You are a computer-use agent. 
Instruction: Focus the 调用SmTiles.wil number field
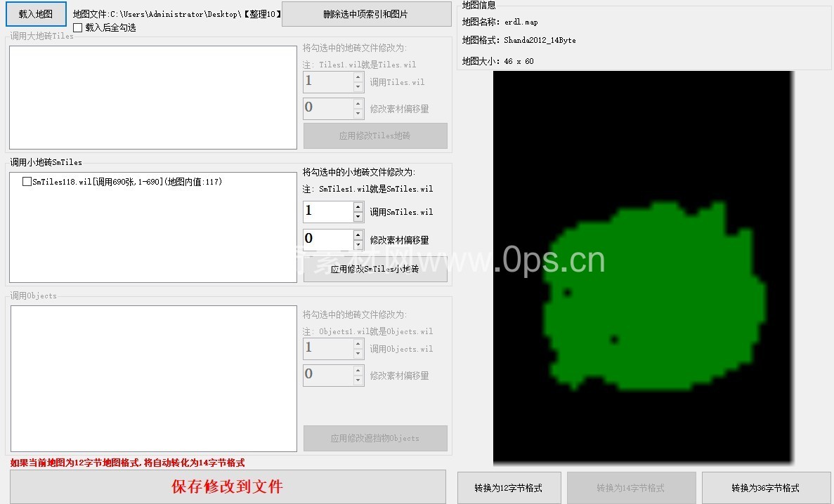(328, 211)
